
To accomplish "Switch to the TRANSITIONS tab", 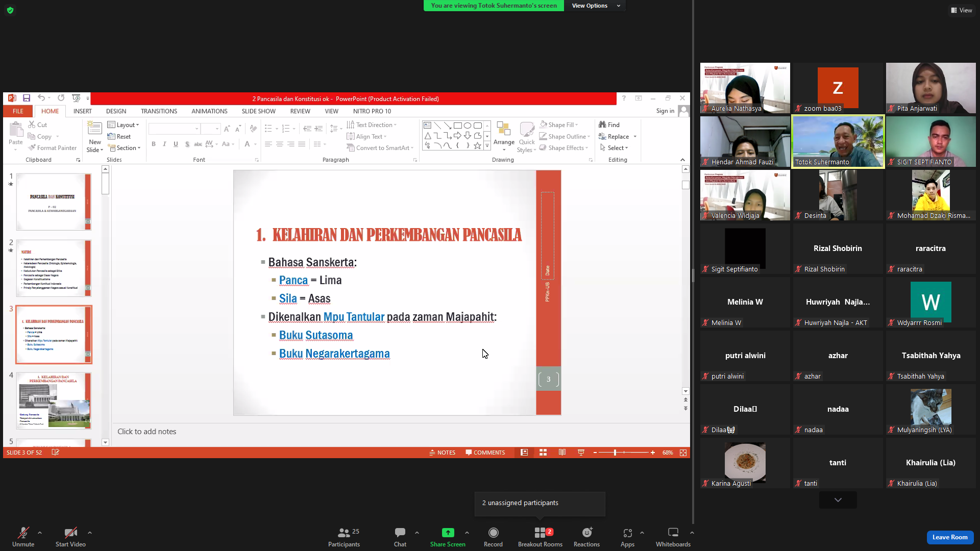I will (159, 111).
